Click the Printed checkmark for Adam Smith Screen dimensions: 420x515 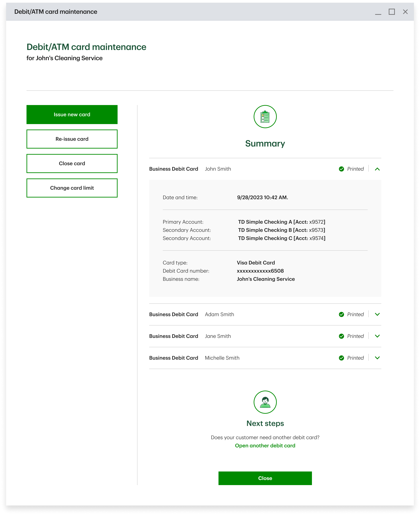pos(341,314)
